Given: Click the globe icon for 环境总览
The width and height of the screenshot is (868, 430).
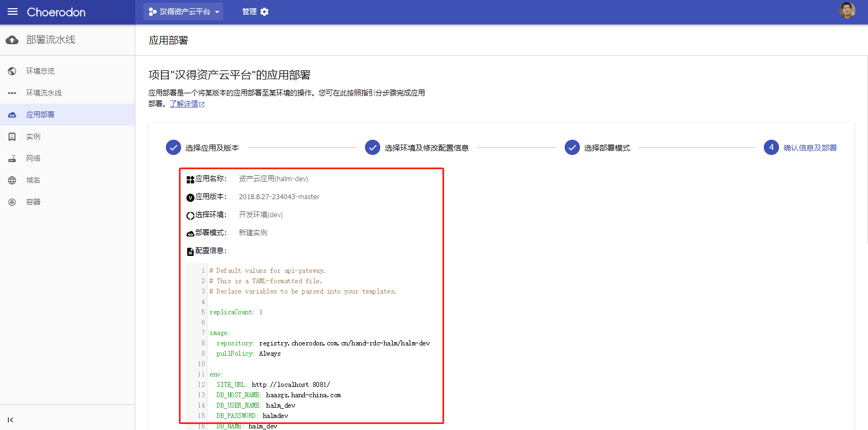Looking at the screenshot, I should 12,71.
